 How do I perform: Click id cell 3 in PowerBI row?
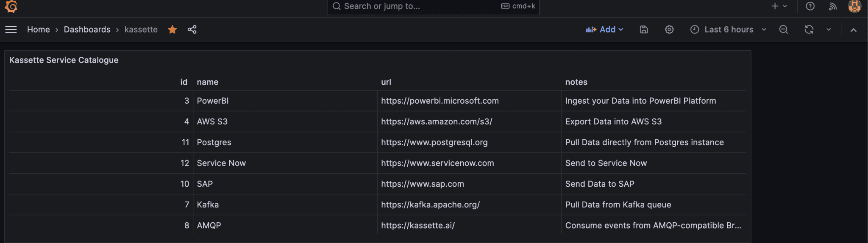pyautogui.click(x=101, y=101)
